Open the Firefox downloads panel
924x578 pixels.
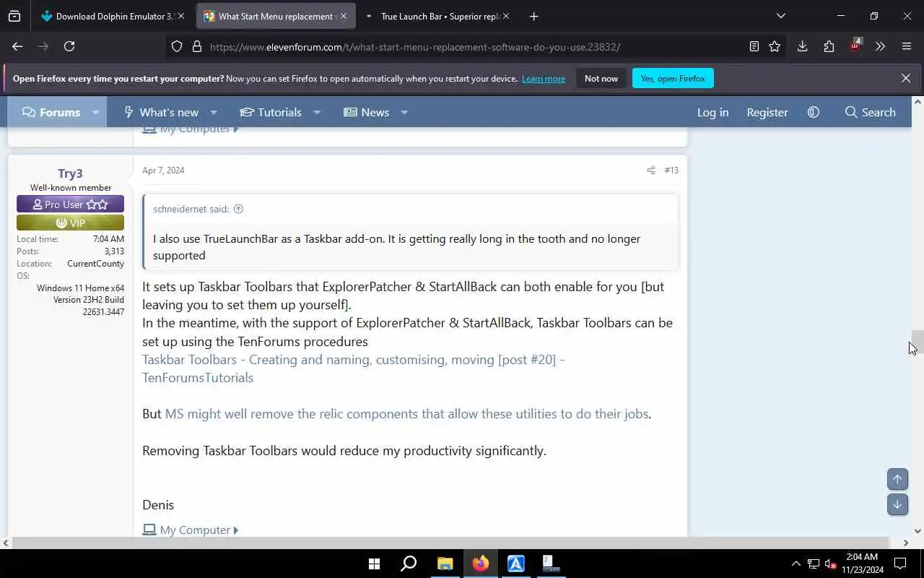pos(802,46)
